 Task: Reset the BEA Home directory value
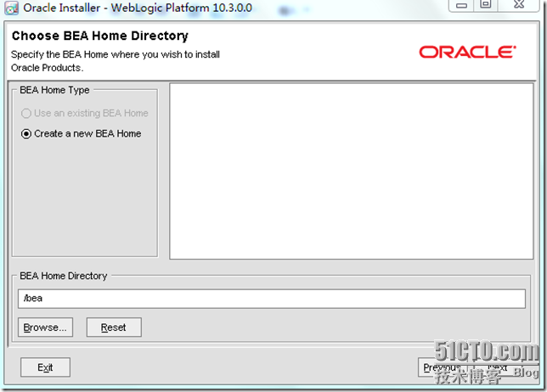pyautogui.click(x=114, y=328)
